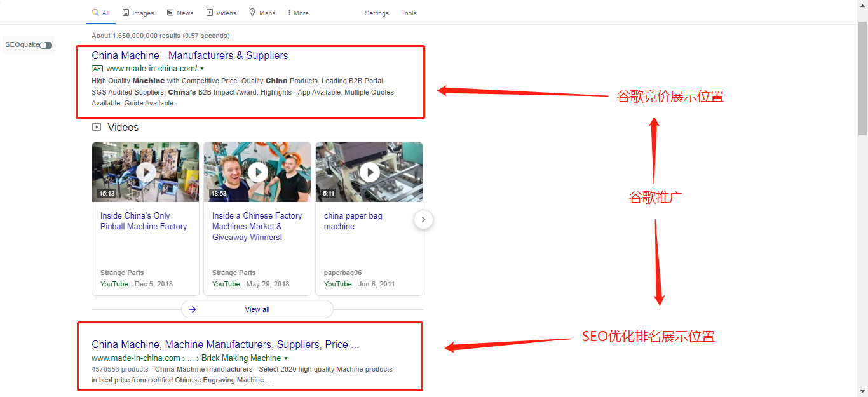Click the next arrow in video carousel

click(423, 220)
